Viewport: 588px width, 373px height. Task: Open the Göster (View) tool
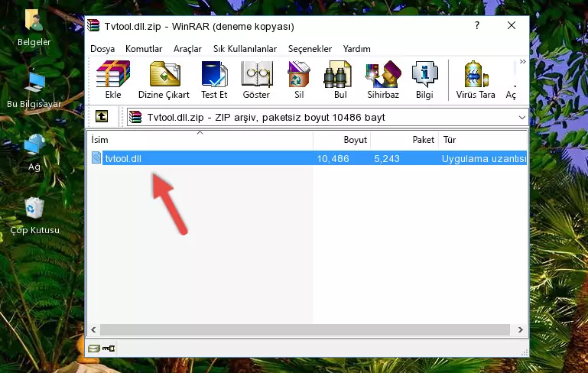click(x=256, y=79)
